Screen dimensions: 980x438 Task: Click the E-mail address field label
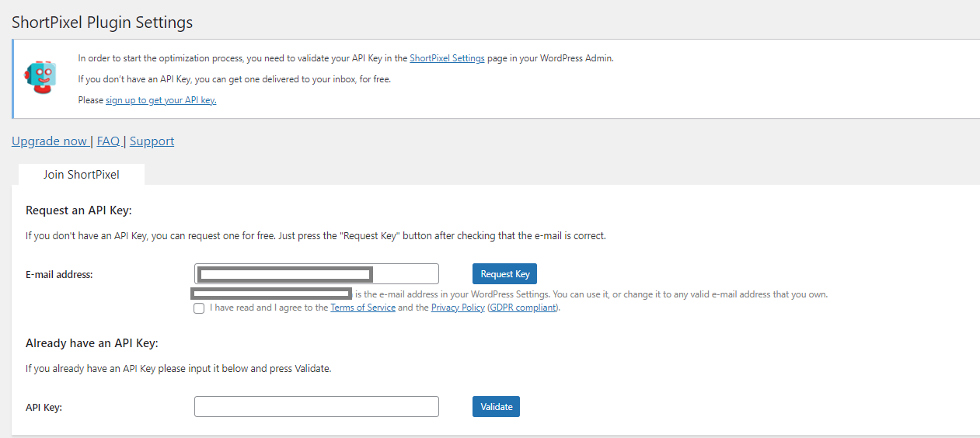pos(59,274)
